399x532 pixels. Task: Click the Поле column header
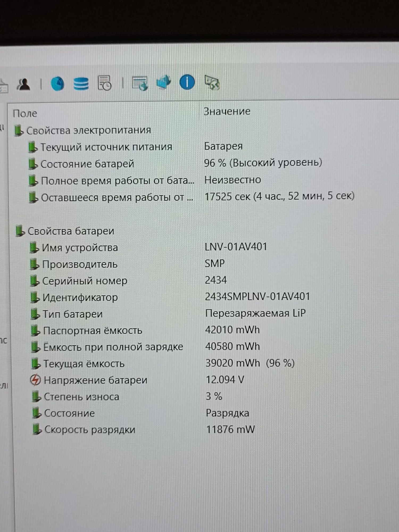[x=25, y=114]
